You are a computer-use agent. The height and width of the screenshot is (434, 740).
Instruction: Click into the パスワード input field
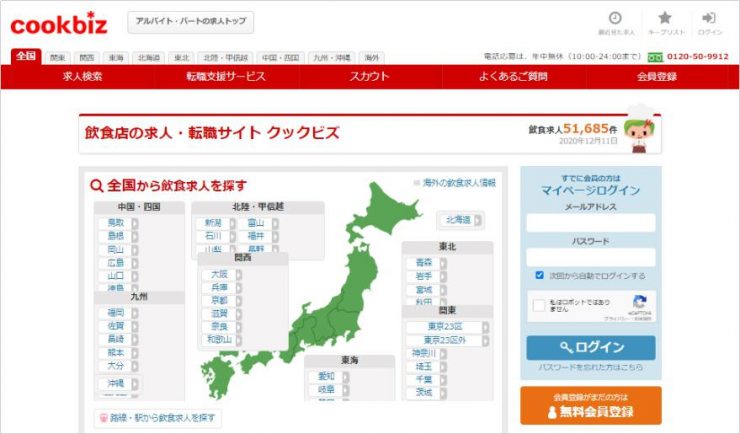pos(591,257)
